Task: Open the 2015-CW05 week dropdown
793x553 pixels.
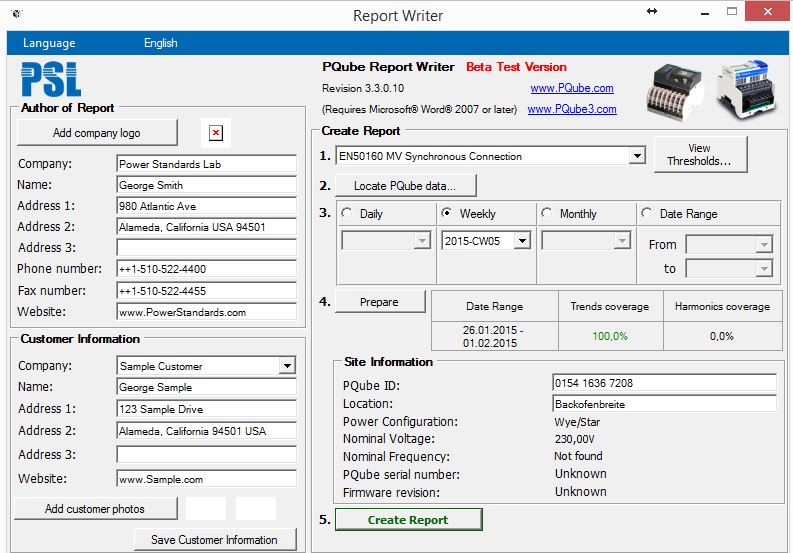Action: [x=522, y=241]
